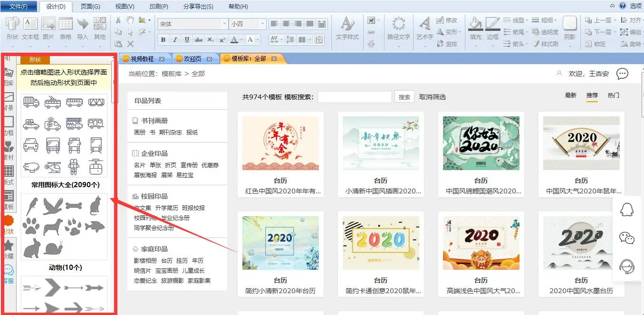Switch to the 欢迎页 document tab
The image size is (644, 315).
[192, 59]
